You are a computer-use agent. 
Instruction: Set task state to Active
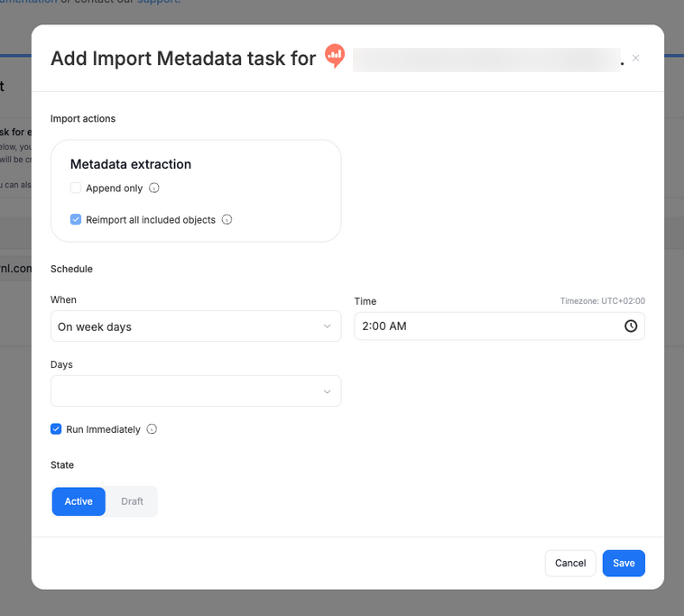pos(79,501)
